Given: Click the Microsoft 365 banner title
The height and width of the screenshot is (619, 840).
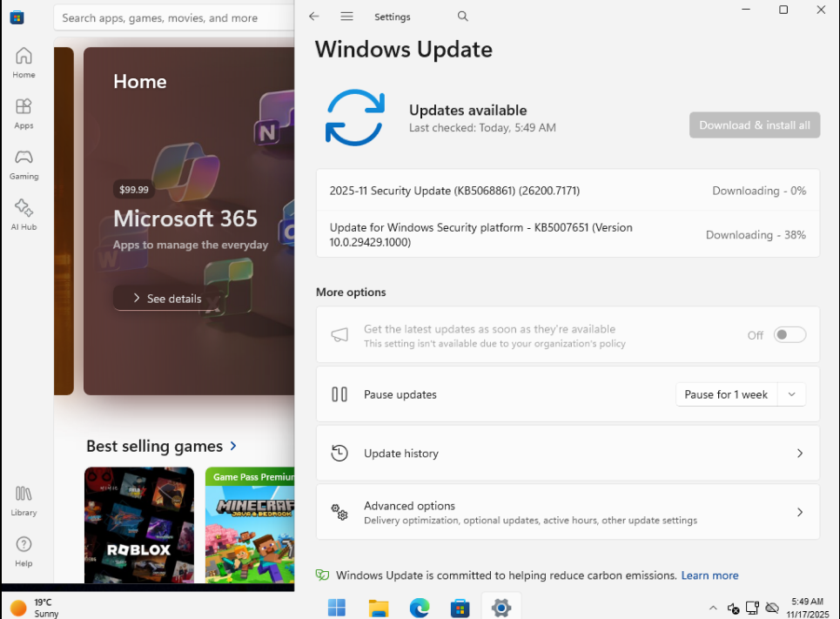Looking at the screenshot, I should pyautogui.click(x=185, y=219).
